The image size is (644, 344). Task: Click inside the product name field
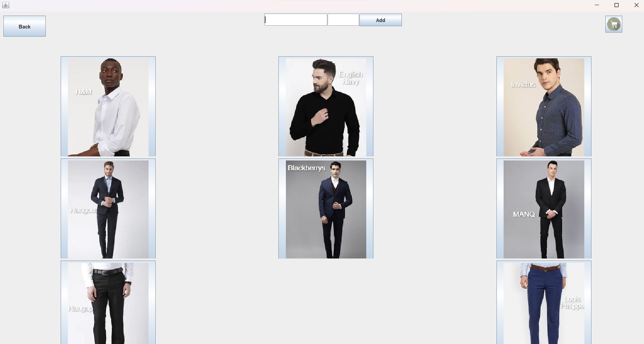coord(295,19)
